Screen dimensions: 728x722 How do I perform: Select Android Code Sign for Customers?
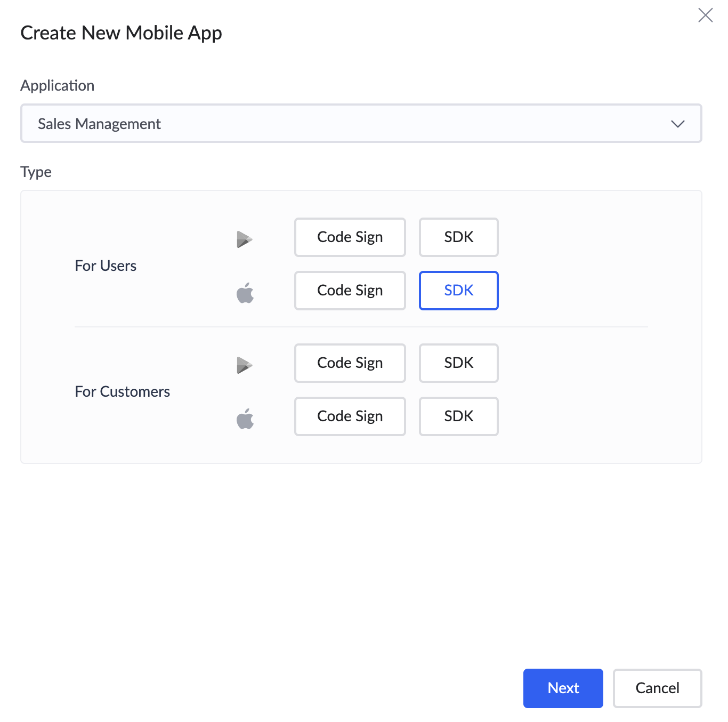350,363
